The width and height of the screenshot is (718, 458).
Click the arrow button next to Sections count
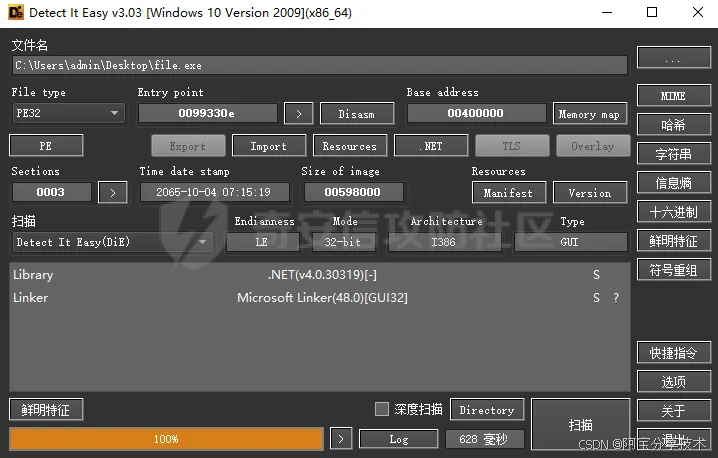coord(113,193)
